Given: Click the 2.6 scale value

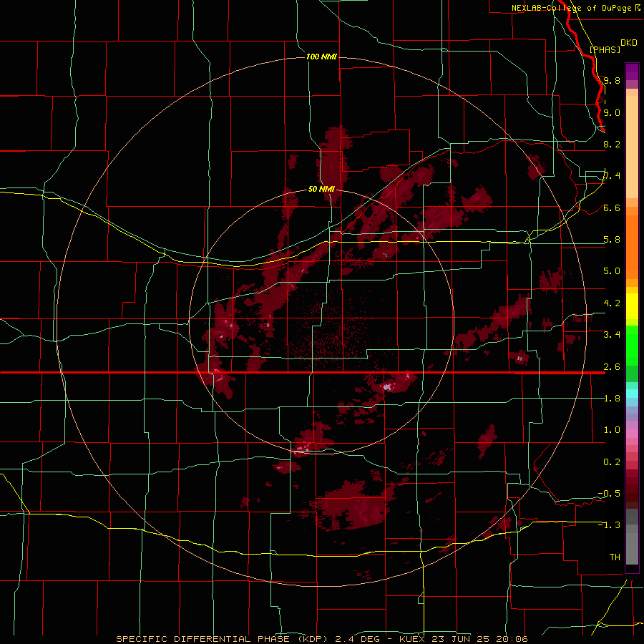Looking at the screenshot, I should tap(612, 367).
